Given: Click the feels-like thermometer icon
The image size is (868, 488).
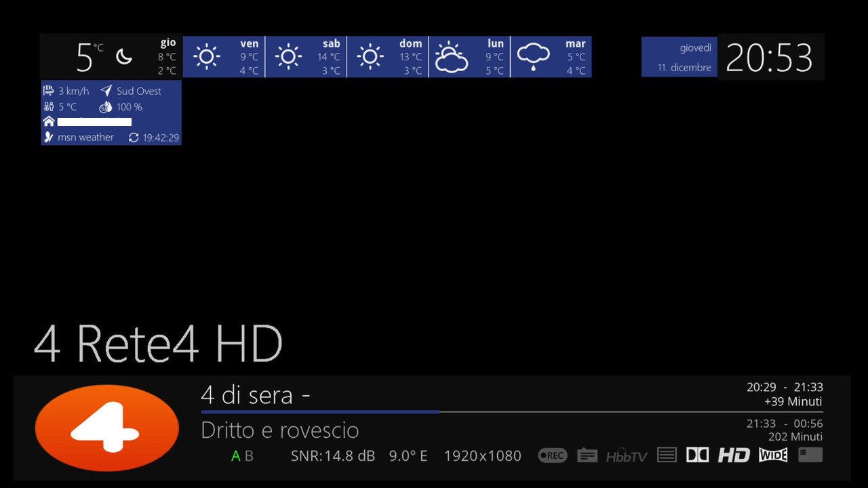Looking at the screenshot, I should pos(49,106).
